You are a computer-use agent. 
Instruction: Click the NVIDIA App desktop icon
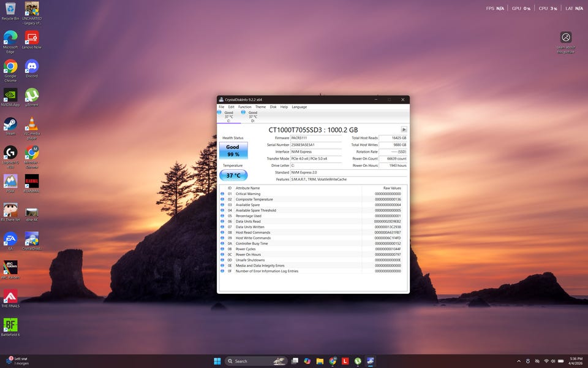pos(10,96)
